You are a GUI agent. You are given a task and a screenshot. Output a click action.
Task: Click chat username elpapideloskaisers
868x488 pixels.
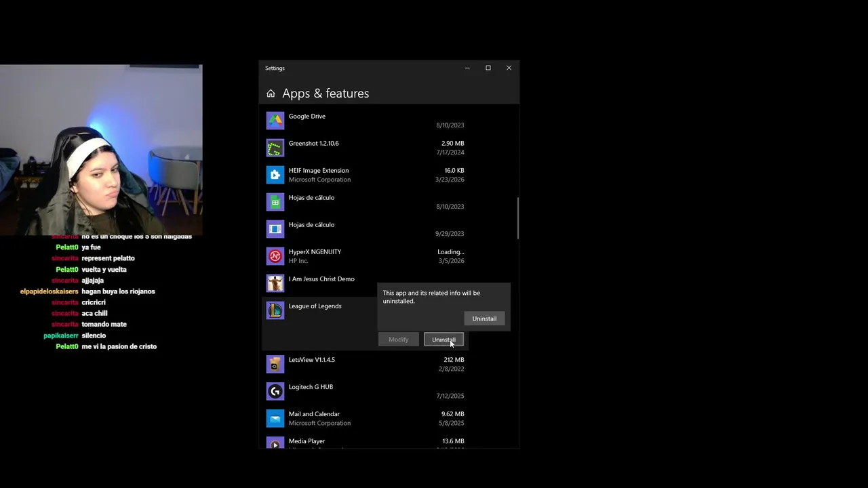tap(50, 291)
